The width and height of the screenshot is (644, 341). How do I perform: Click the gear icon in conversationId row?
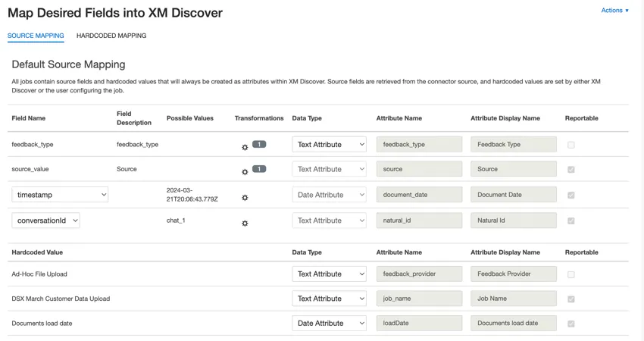[245, 224]
